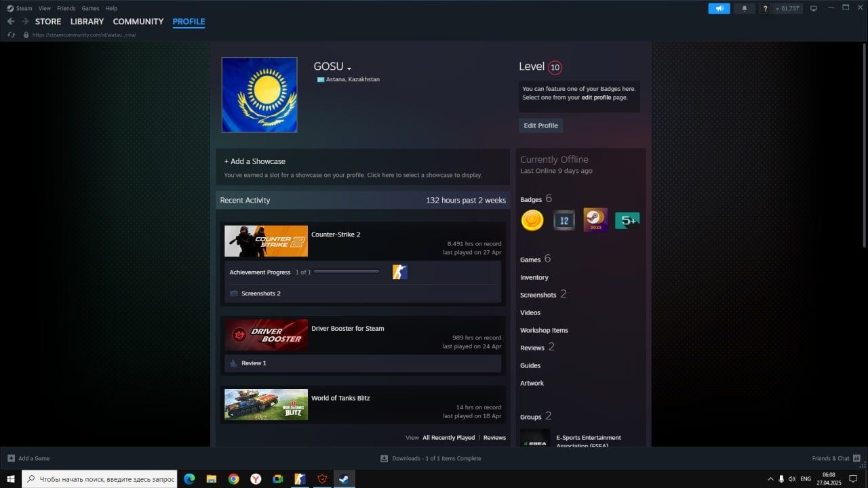
Task: Click the Windows taskbar search field
Action: click(x=99, y=479)
